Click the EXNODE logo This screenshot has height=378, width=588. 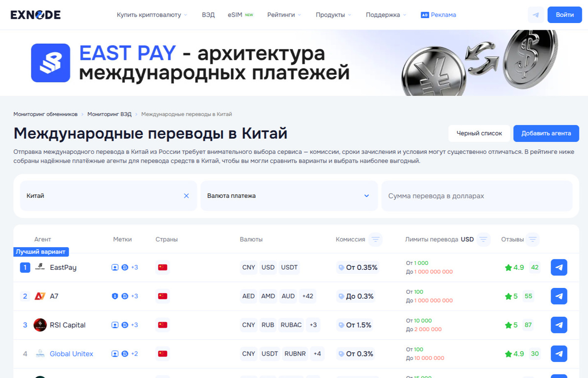35,15
